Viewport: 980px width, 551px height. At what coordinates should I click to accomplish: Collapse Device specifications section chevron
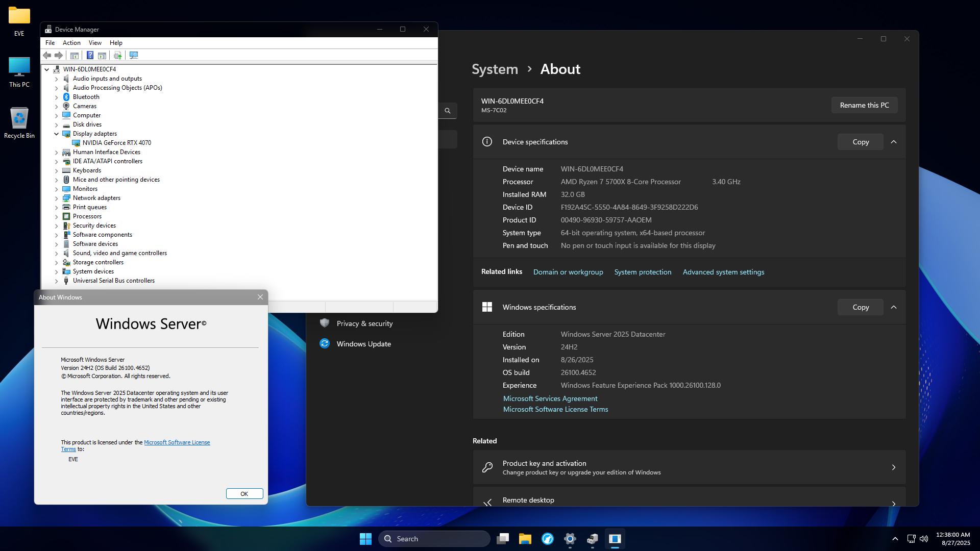[x=894, y=142]
